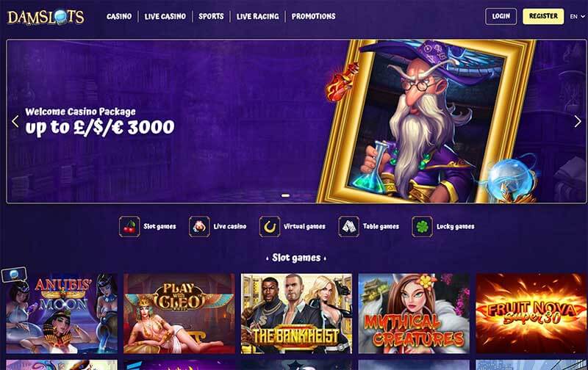Go to the previous banner slide

(15, 121)
